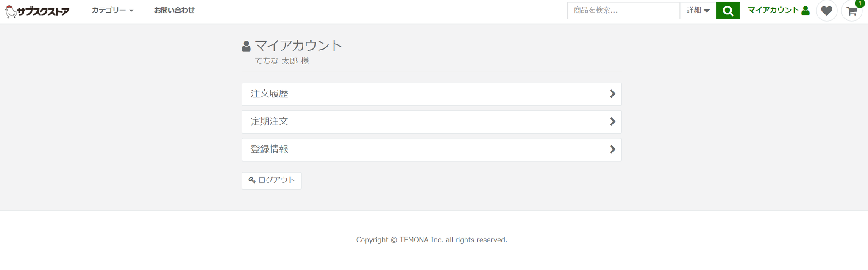The image size is (868, 270).
Task: Click the chevron on the 定期注文 row
Action: tap(612, 122)
